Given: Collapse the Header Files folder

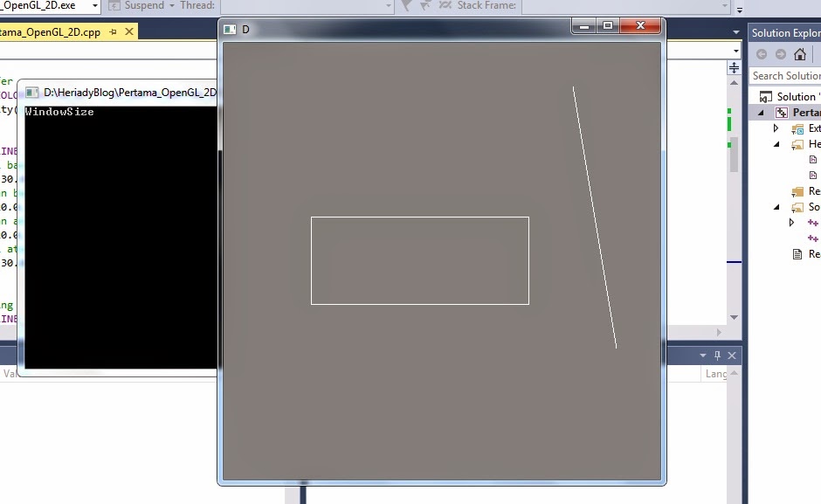Looking at the screenshot, I should 777,143.
